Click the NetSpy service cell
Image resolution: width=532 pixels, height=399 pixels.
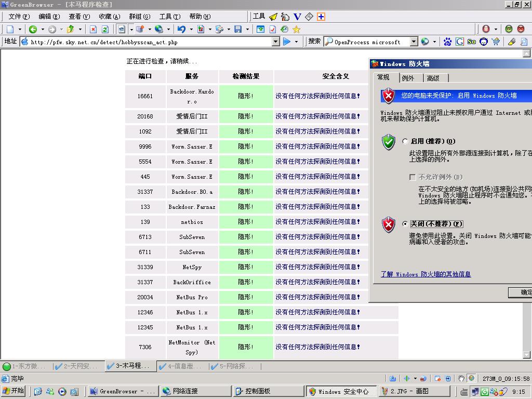coord(192,267)
